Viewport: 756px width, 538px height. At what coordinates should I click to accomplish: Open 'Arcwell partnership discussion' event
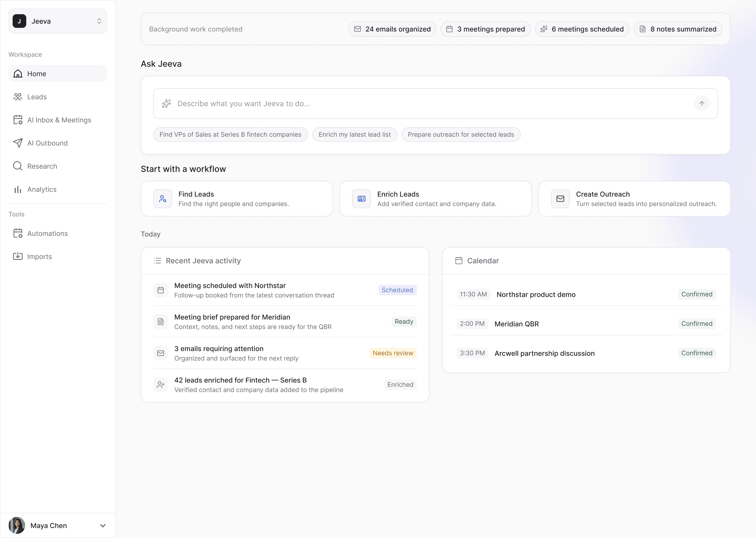click(544, 353)
